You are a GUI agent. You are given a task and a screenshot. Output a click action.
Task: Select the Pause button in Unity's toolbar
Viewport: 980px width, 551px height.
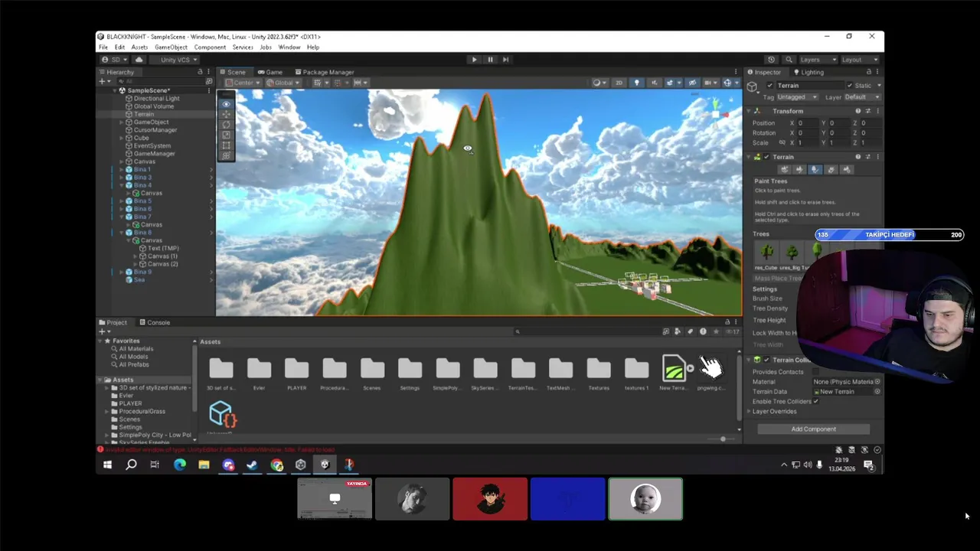tap(490, 59)
